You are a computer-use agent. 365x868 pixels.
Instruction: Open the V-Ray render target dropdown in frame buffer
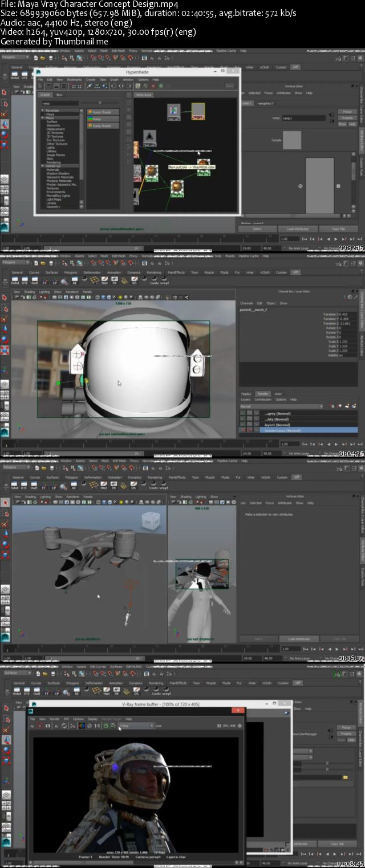pos(136,726)
